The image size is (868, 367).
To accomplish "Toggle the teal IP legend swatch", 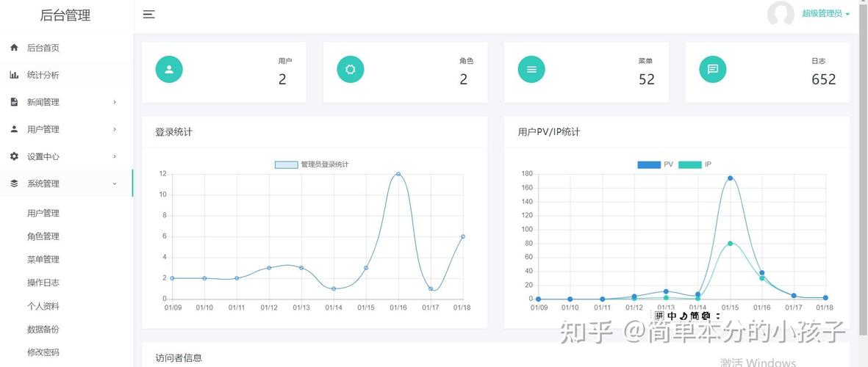I will click(689, 164).
